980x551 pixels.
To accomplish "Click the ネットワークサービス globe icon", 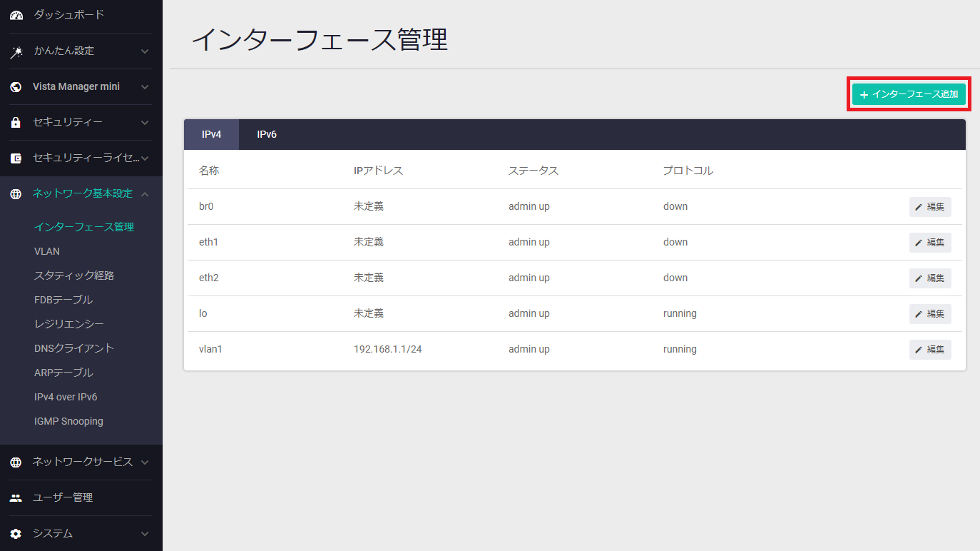I will (x=16, y=462).
